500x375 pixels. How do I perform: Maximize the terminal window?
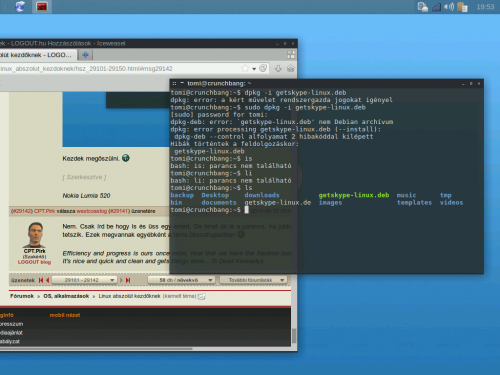[471, 84]
